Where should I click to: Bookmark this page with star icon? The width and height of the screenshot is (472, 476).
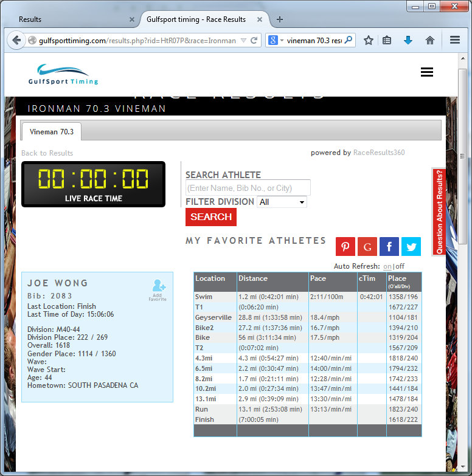(369, 41)
